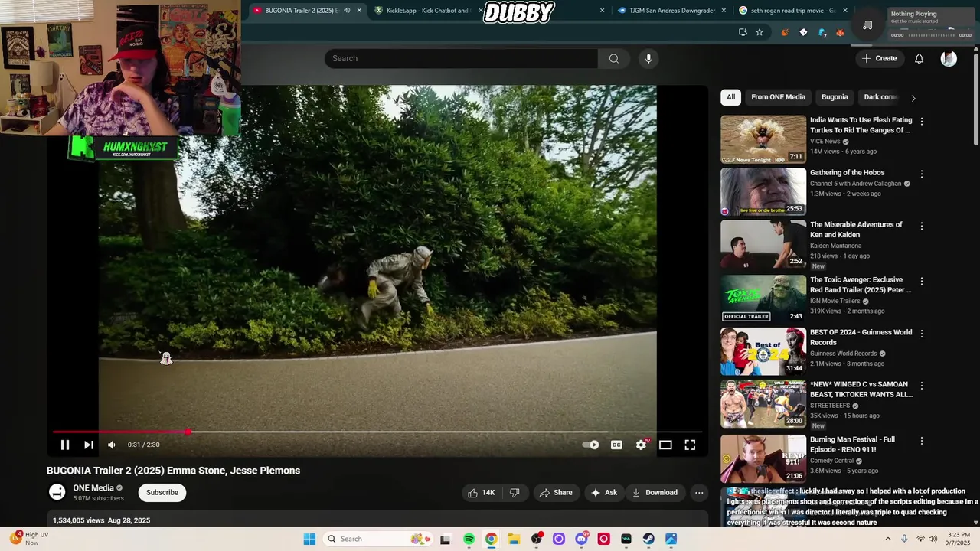This screenshot has width=980, height=551.
Task: Show hidden system tray icons
Action: [x=888, y=539]
